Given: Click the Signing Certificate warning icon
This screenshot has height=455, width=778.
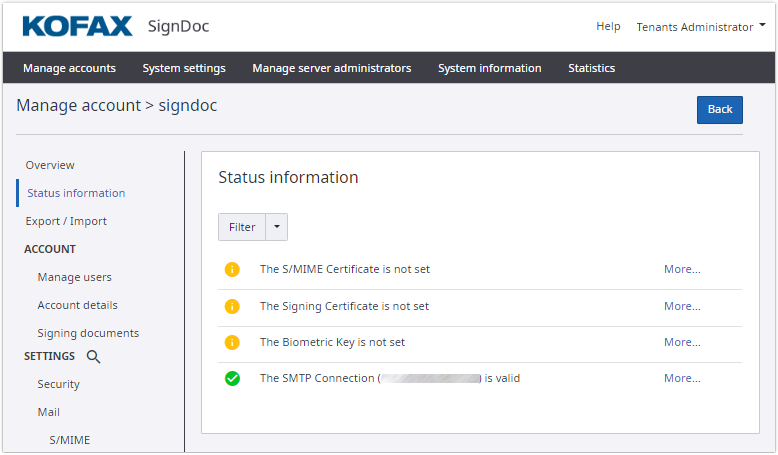Looking at the screenshot, I should tap(232, 306).
